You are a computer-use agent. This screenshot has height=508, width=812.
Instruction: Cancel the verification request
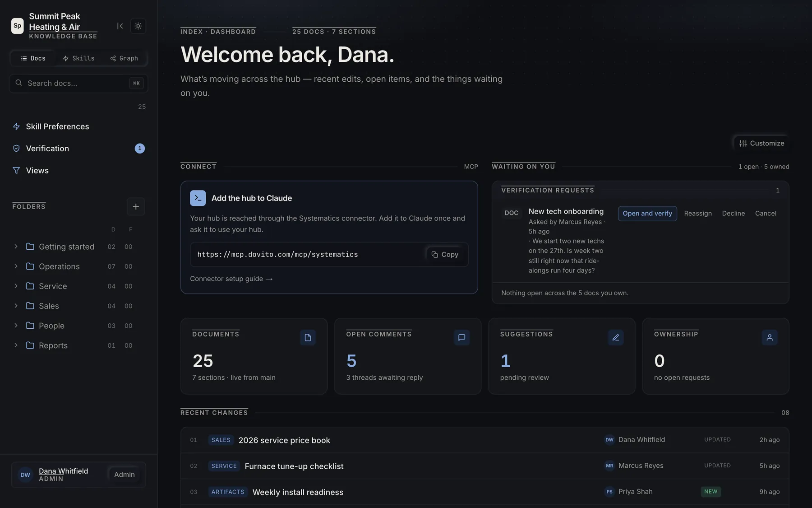[x=766, y=214]
